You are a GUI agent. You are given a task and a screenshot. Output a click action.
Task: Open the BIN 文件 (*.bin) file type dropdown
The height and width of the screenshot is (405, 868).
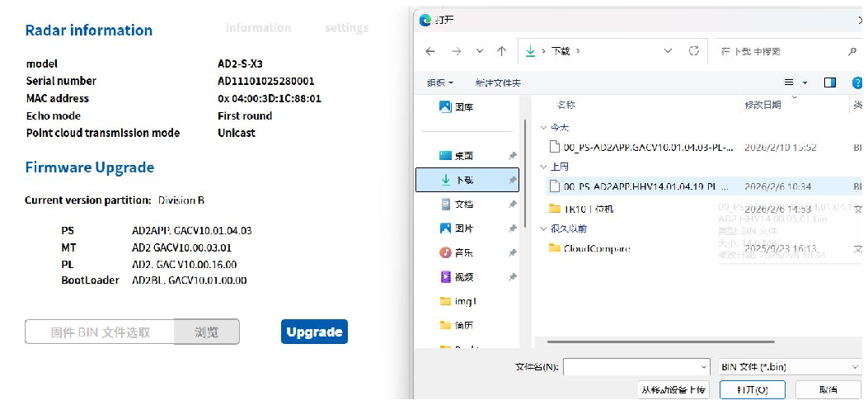pyautogui.click(x=789, y=367)
